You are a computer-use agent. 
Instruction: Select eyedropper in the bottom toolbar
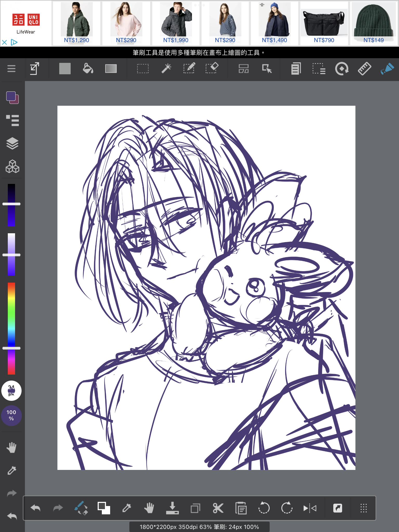click(x=127, y=508)
